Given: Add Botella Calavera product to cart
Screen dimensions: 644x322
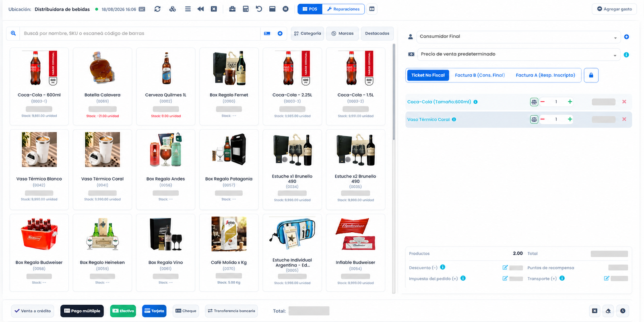Looking at the screenshot, I should point(103,86).
